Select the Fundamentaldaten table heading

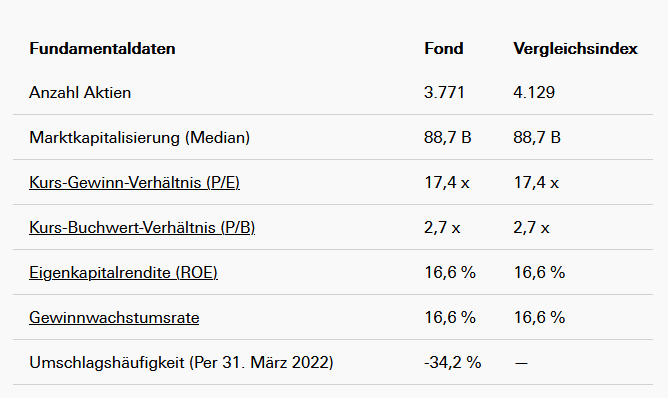tap(102, 49)
